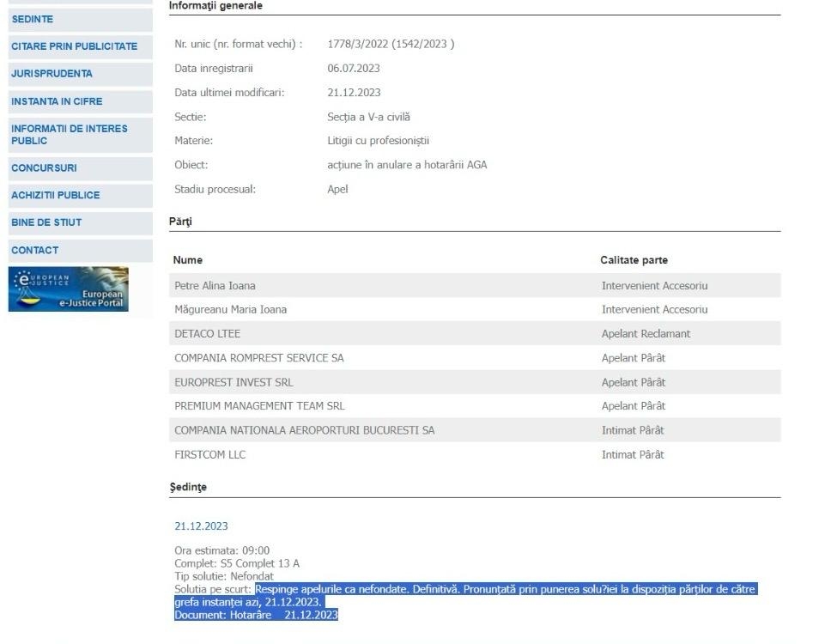
Task: Open the 21.12.2023 hearing date link
Action: pyautogui.click(x=201, y=526)
